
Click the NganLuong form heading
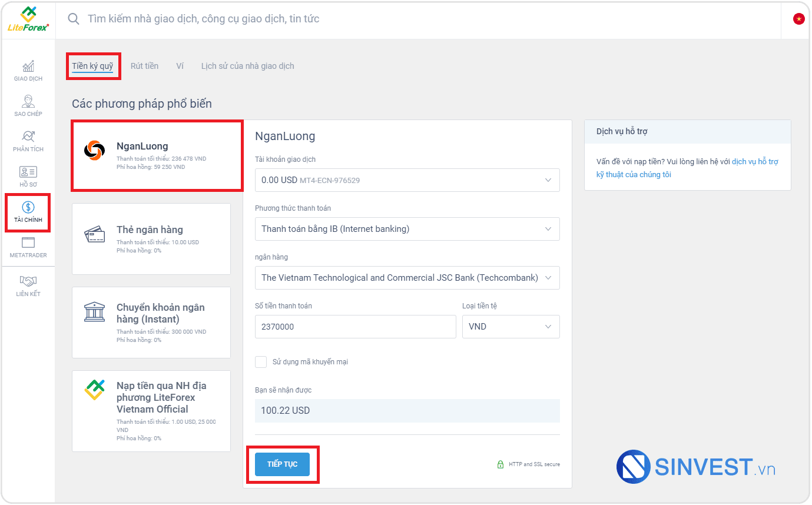pos(285,137)
